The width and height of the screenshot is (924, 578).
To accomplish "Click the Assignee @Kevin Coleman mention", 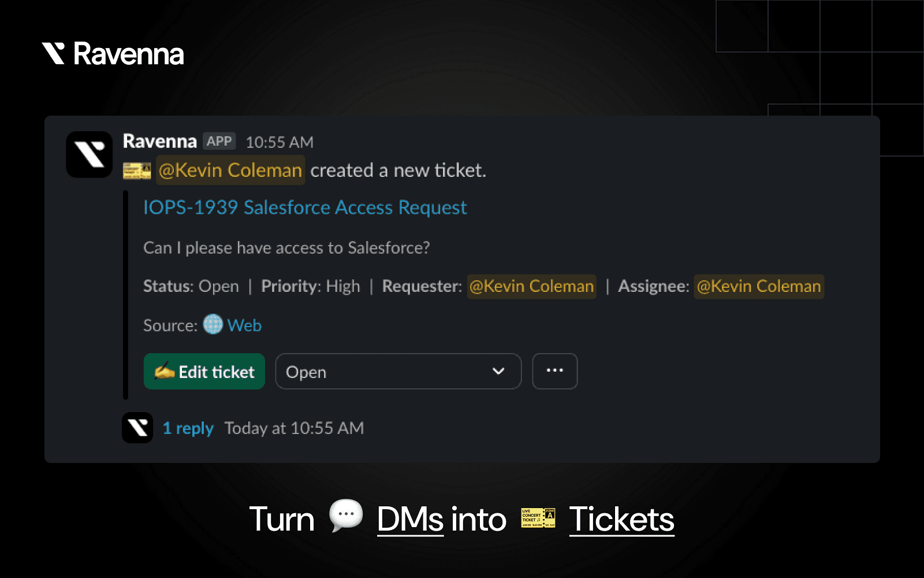I will click(x=759, y=286).
